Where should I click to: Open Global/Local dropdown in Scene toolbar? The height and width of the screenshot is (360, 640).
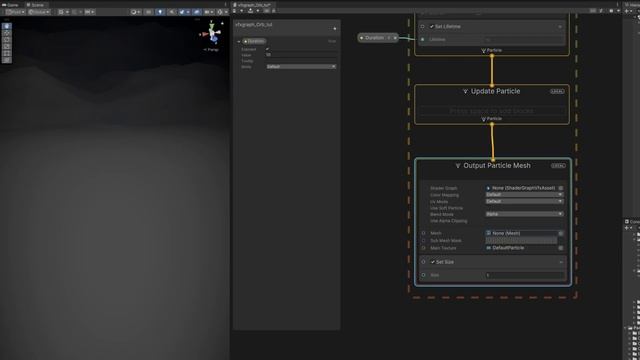(39, 12)
